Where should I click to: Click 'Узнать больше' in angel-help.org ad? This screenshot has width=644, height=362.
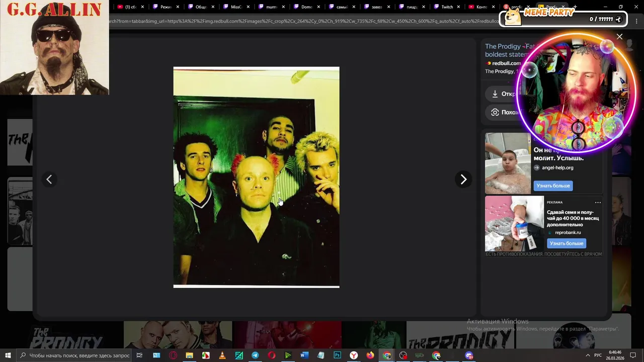(x=553, y=186)
